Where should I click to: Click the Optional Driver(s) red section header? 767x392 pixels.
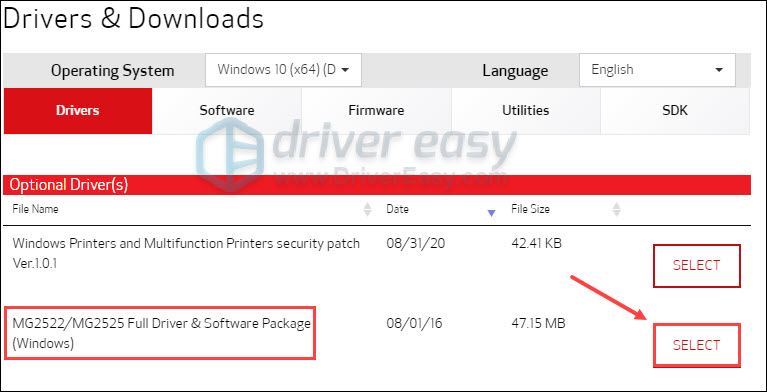click(x=377, y=185)
